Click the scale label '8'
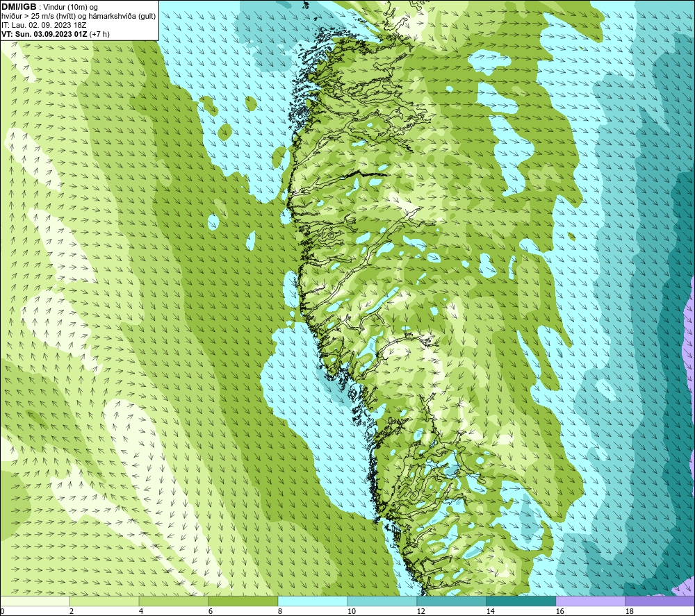Image resolution: width=695 pixels, height=616 pixels. 280,612
